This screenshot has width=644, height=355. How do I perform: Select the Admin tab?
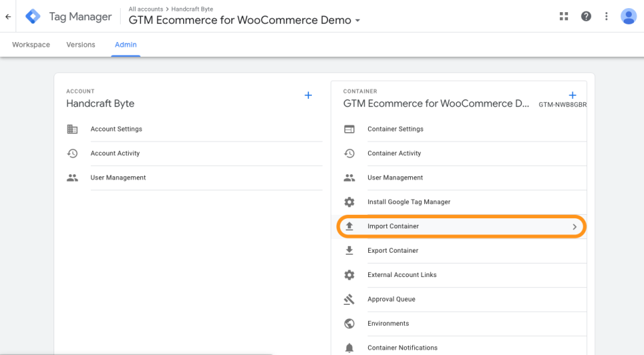pos(125,45)
